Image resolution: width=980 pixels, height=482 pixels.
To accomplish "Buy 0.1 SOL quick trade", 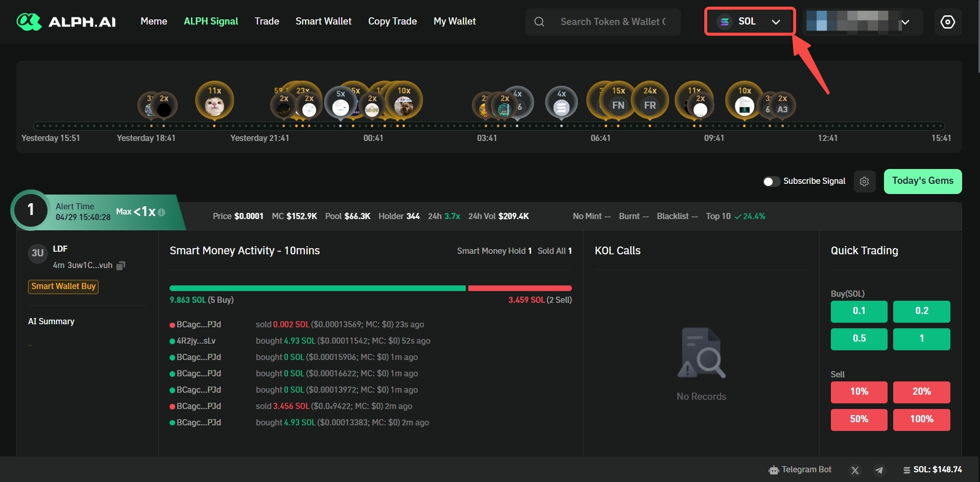I will coord(859,311).
